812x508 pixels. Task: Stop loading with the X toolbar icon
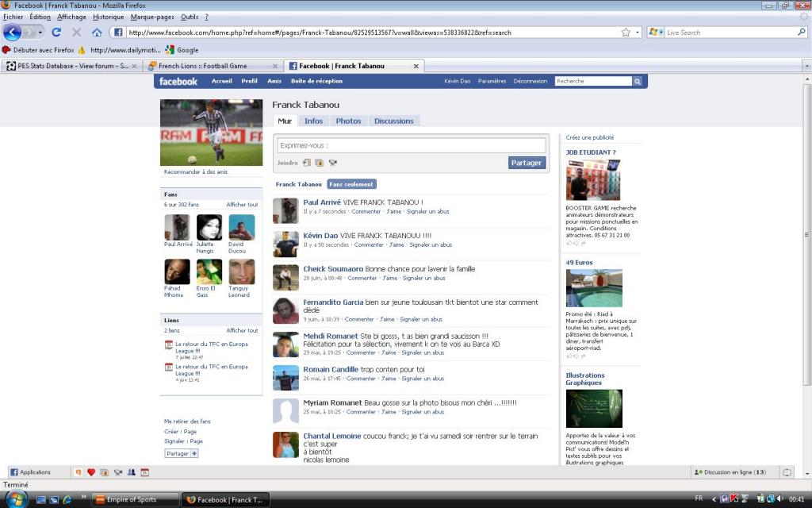point(77,32)
